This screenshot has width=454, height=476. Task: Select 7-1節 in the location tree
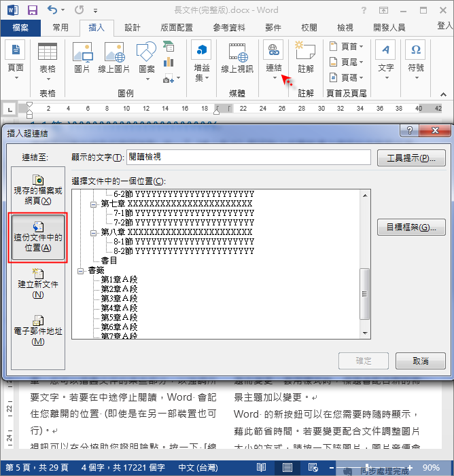pos(184,213)
